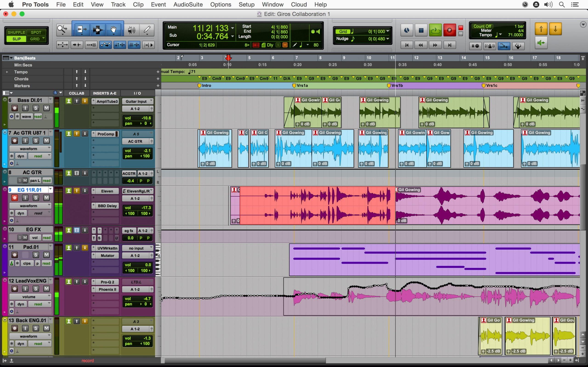Open the AudioSuite menu
This screenshot has height=367, width=588.
(188, 4)
